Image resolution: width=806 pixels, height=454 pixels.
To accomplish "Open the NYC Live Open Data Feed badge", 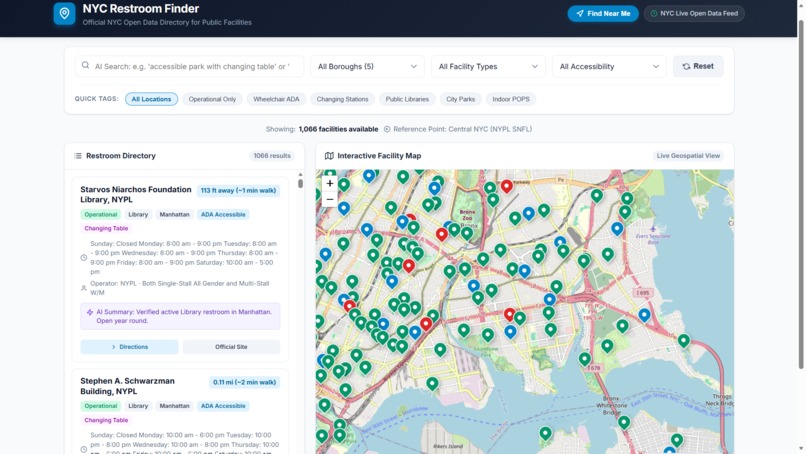I will pos(694,13).
